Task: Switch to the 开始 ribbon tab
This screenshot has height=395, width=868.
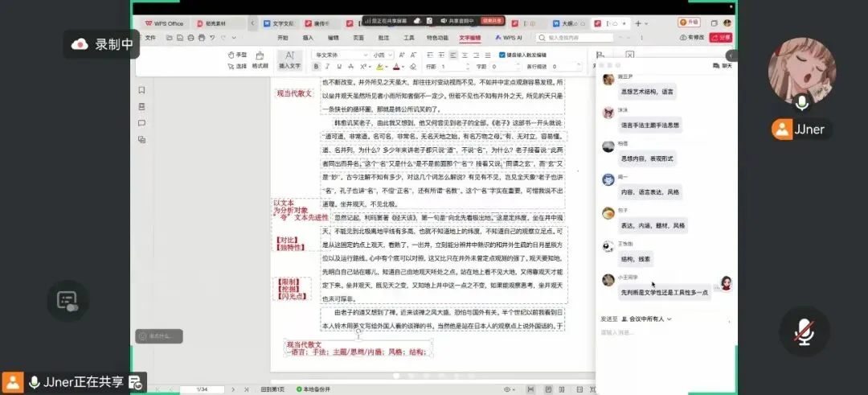Action: (x=283, y=38)
